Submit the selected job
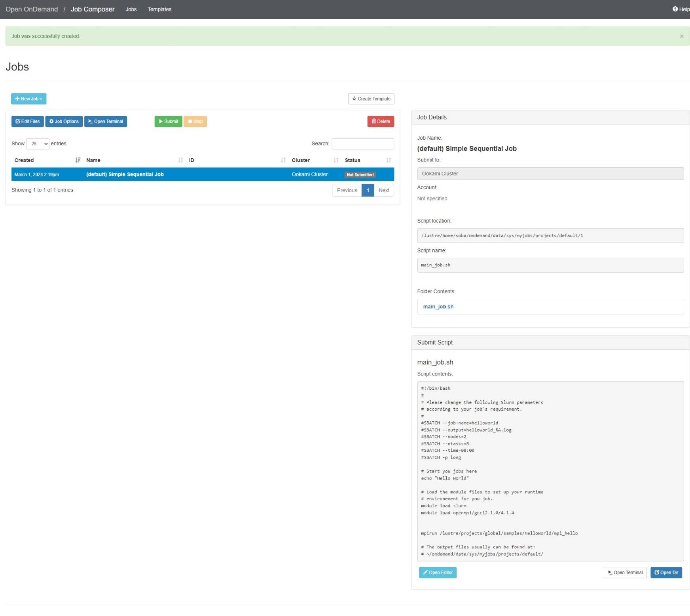The width and height of the screenshot is (690, 616). tap(168, 121)
